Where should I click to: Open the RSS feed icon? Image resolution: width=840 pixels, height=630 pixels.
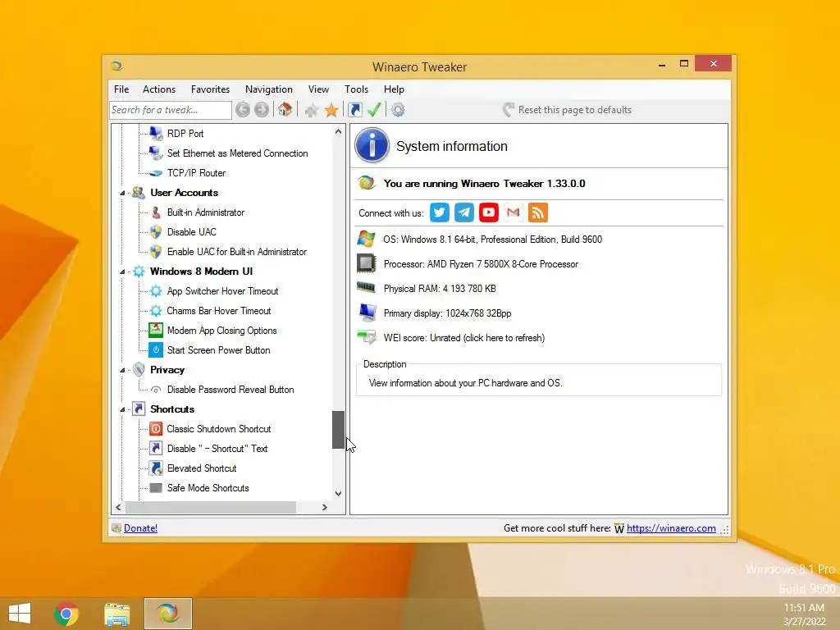[x=538, y=212]
